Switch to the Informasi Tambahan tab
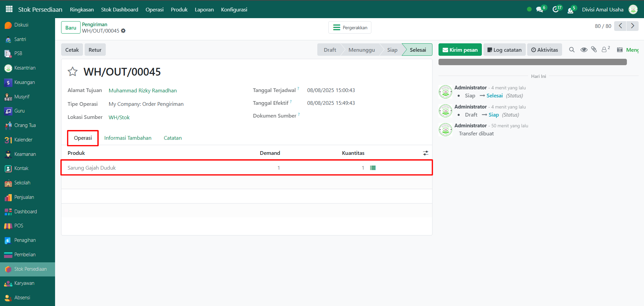The width and height of the screenshot is (644, 306). 128,138
